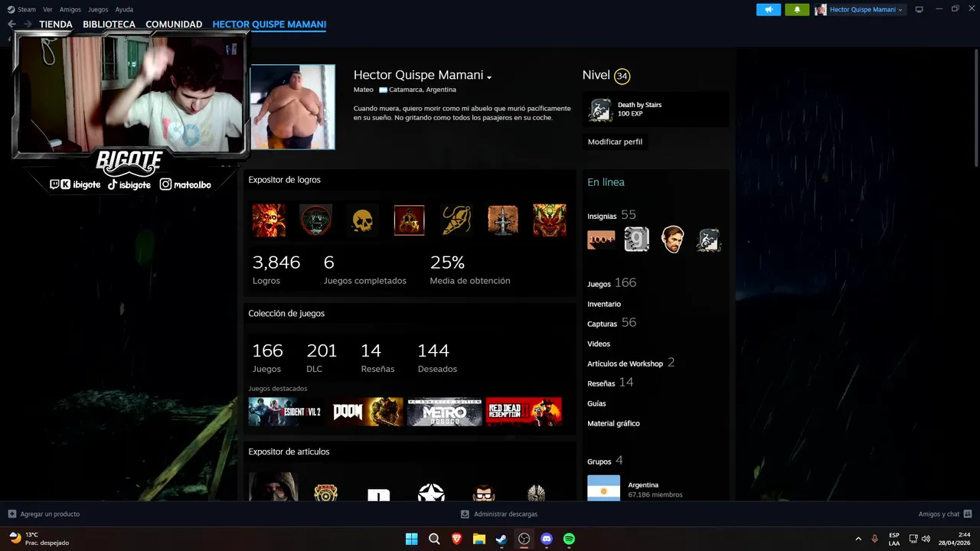Image resolution: width=980 pixels, height=551 pixels.
Task: Click the flaming skull achievement icon
Action: [269, 220]
